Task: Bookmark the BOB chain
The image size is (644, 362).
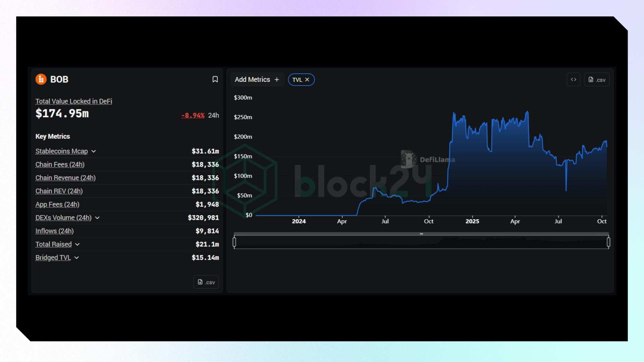Action: click(x=215, y=79)
